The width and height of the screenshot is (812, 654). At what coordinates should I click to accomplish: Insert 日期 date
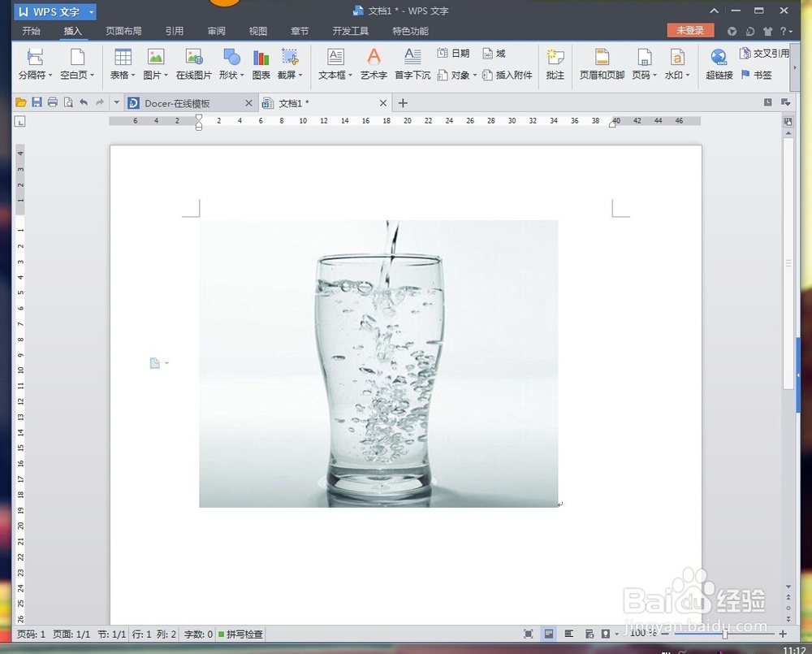point(453,54)
